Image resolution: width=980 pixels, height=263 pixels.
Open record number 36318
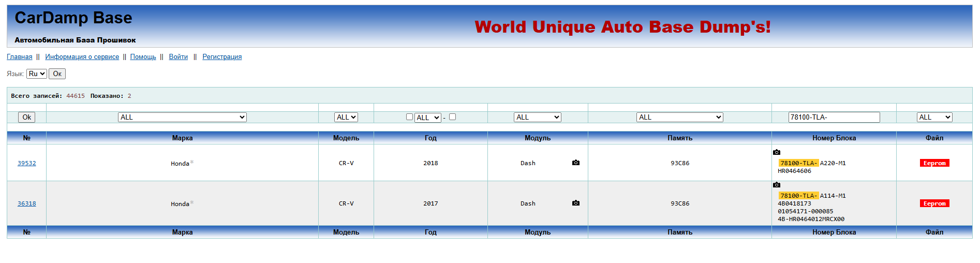[x=27, y=203]
